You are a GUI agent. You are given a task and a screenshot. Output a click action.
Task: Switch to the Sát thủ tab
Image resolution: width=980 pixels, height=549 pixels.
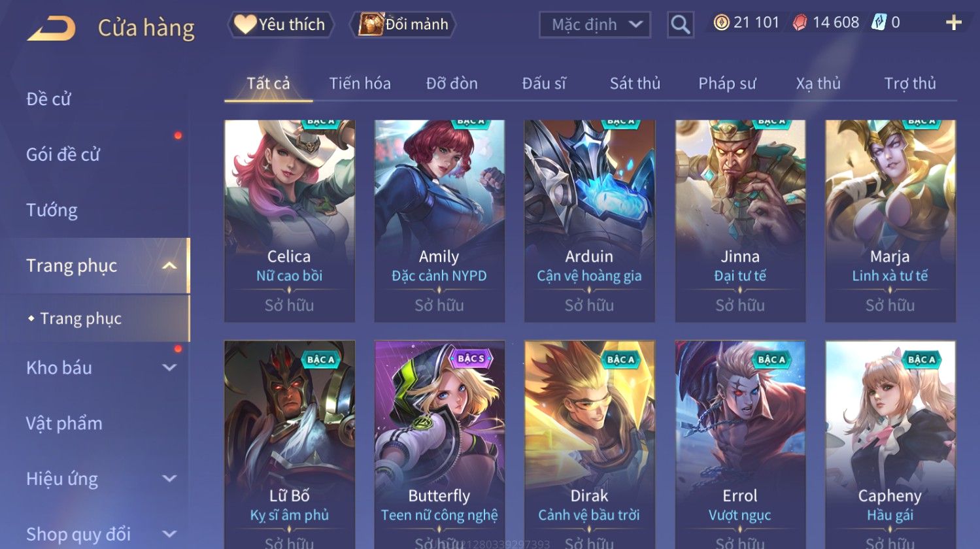coord(635,84)
